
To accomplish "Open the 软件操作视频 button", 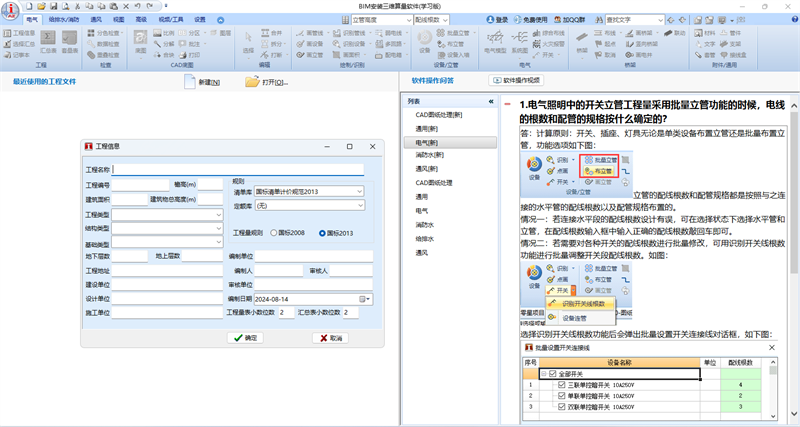I will [x=516, y=80].
